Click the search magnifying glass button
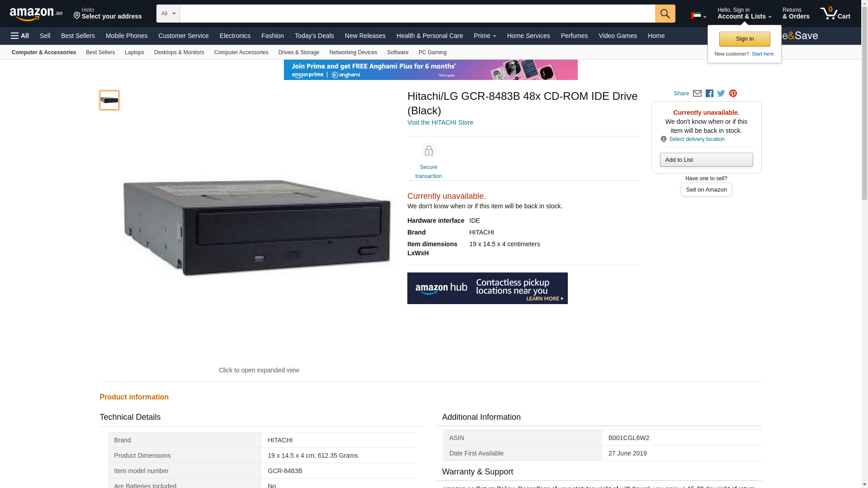This screenshot has height=488, width=868. tap(665, 14)
